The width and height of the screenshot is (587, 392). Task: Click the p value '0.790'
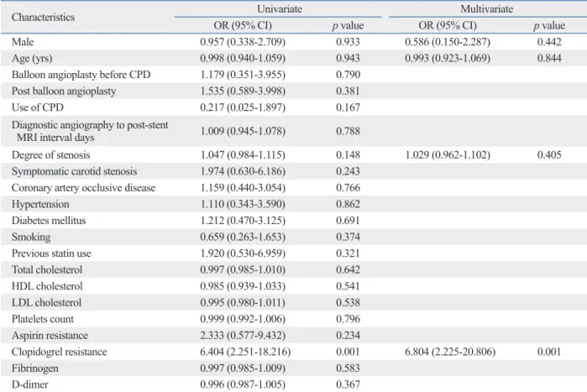click(x=348, y=75)
